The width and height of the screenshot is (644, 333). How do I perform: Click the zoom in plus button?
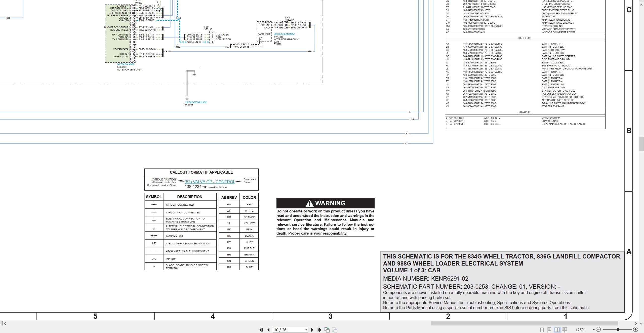(x=636, y=329)
